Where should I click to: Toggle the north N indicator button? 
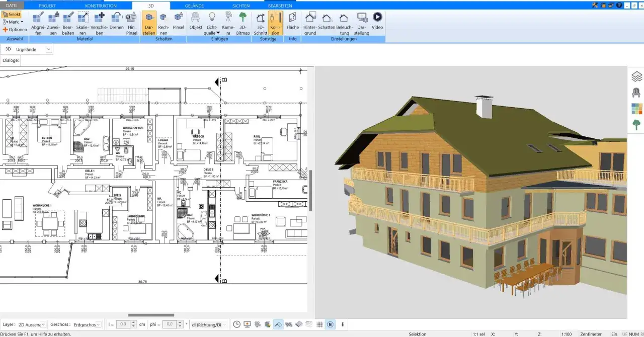pyautogui.click(x=330, y=324)
